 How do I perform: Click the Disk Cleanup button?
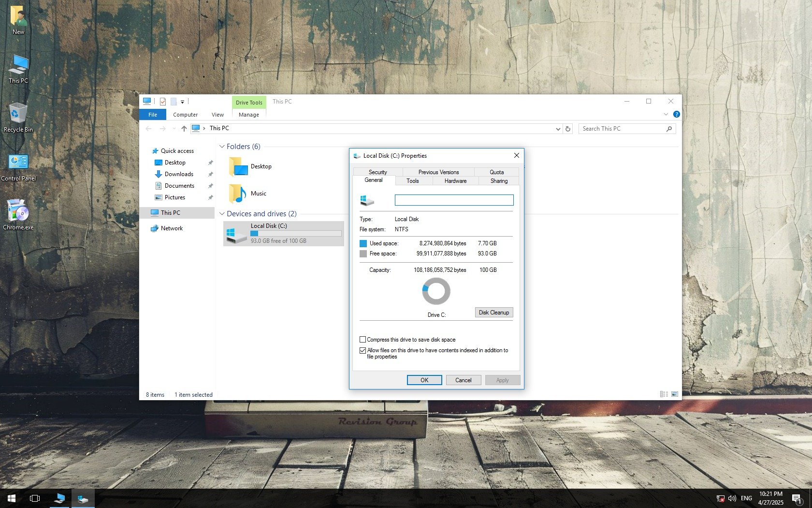pos(493,313)
